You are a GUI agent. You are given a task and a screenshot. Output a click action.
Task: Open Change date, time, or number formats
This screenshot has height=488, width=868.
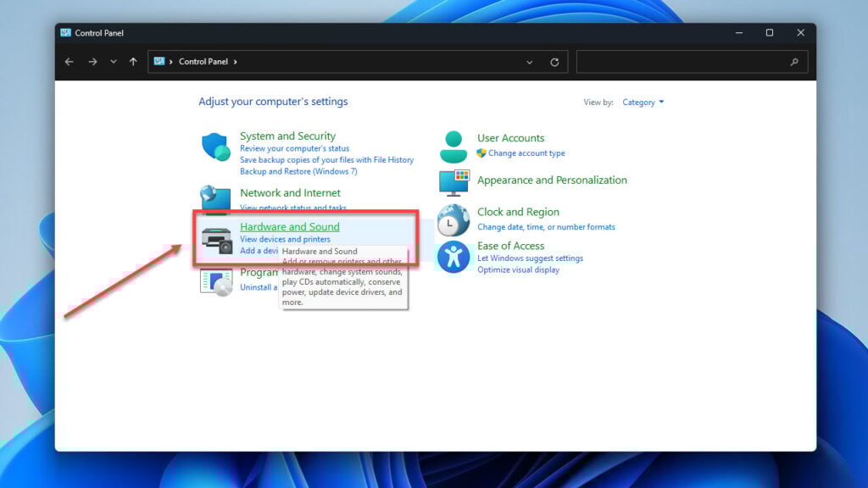coord(546,227)
